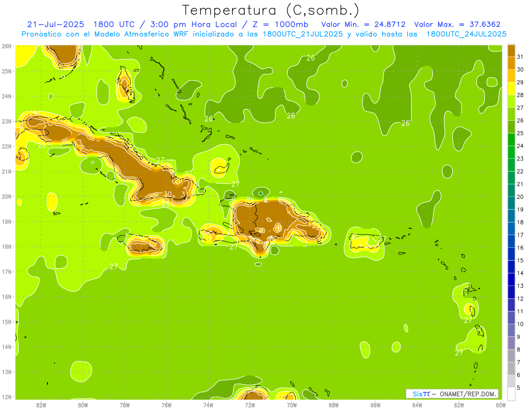
Task: Click colorbar legend value '23'
Action: point(520,159)
